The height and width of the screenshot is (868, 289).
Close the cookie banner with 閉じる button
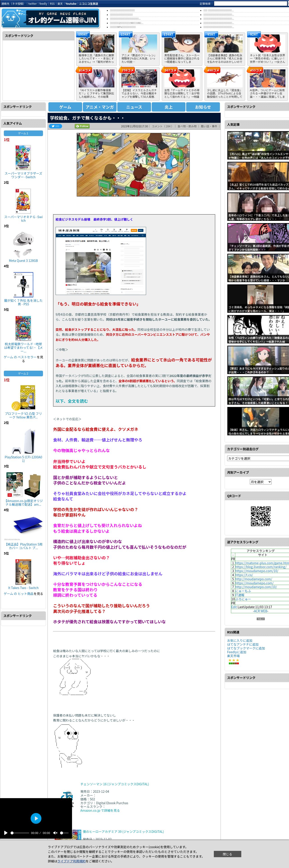pyautogui.click(x=227, y=854)
